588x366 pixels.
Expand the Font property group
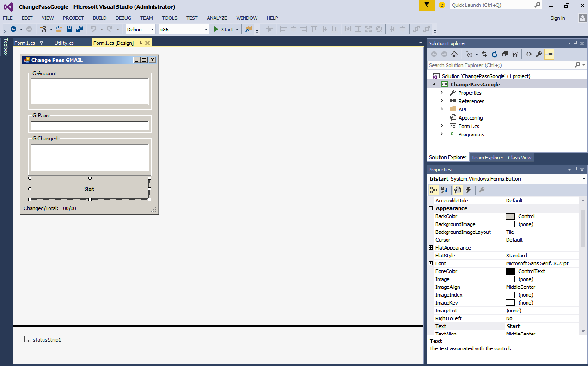point(431,263)
